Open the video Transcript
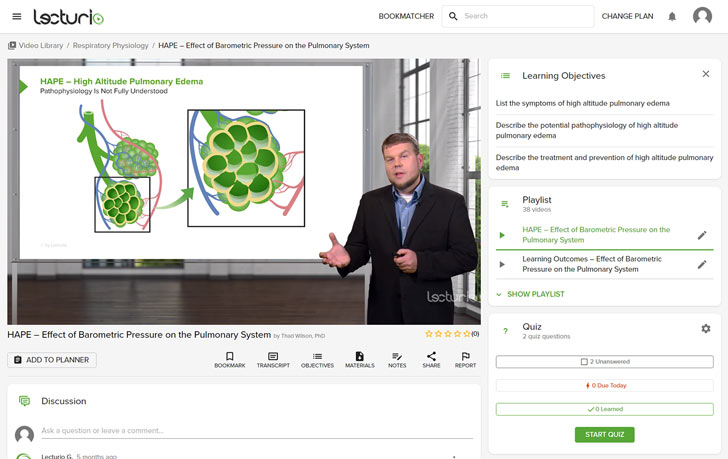 point(273,360)
